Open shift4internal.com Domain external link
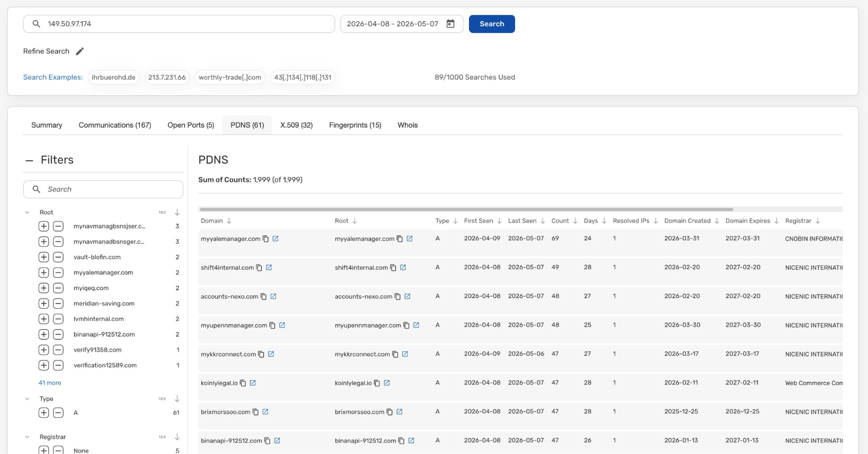The height and width of the screenshot is (454, 868). (x=269, y=267)
